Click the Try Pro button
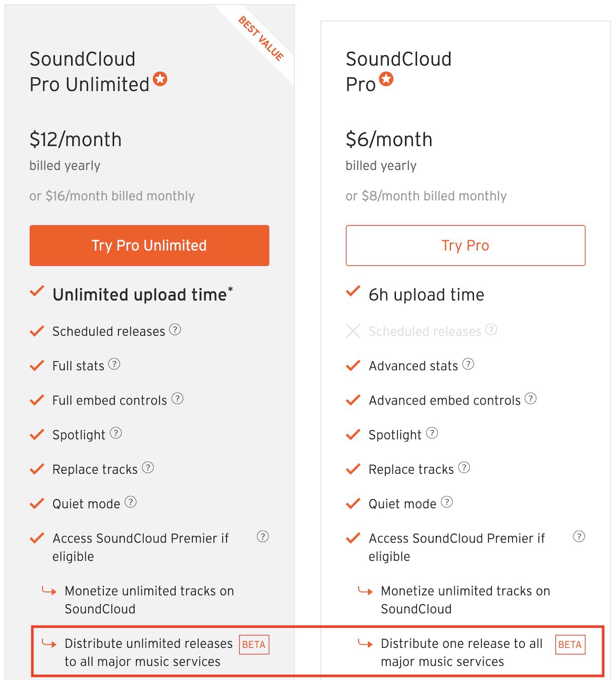616x680 pixels. coord(465,246)
